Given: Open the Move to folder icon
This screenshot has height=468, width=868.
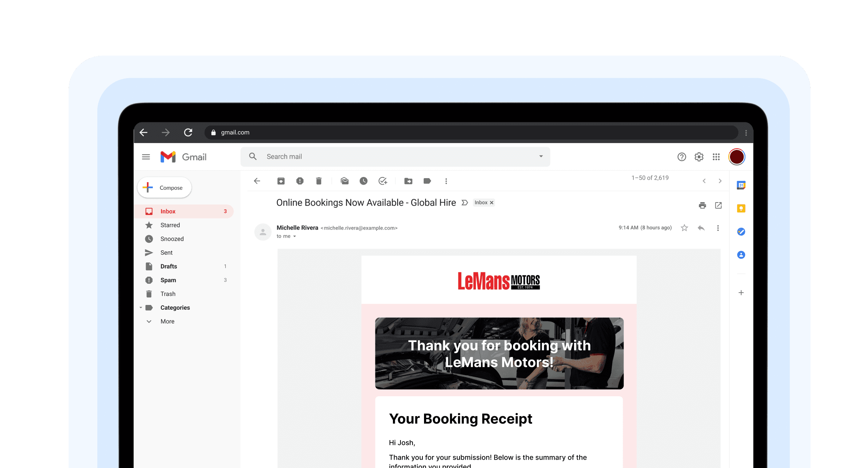Looking at the screenshot, I should coord(408,181).
